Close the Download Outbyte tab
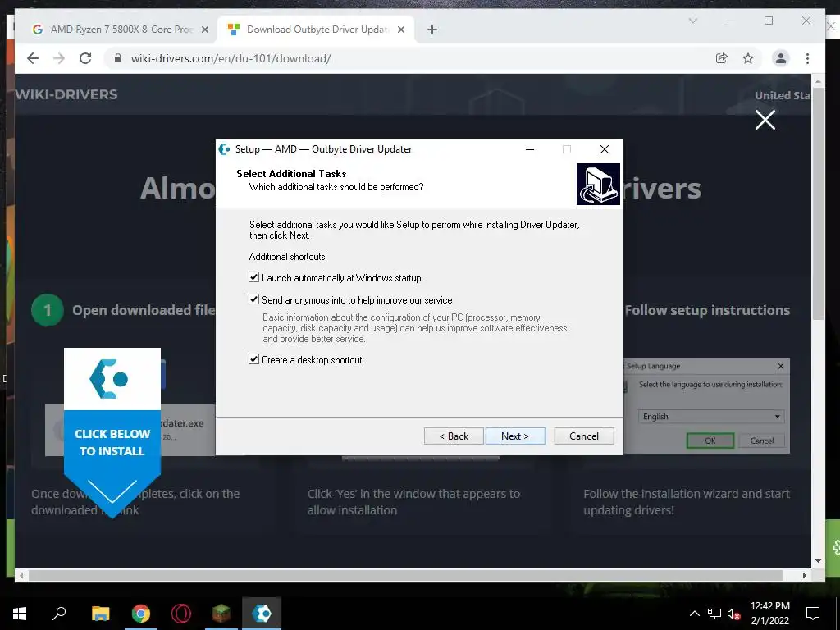 point(400,30)
